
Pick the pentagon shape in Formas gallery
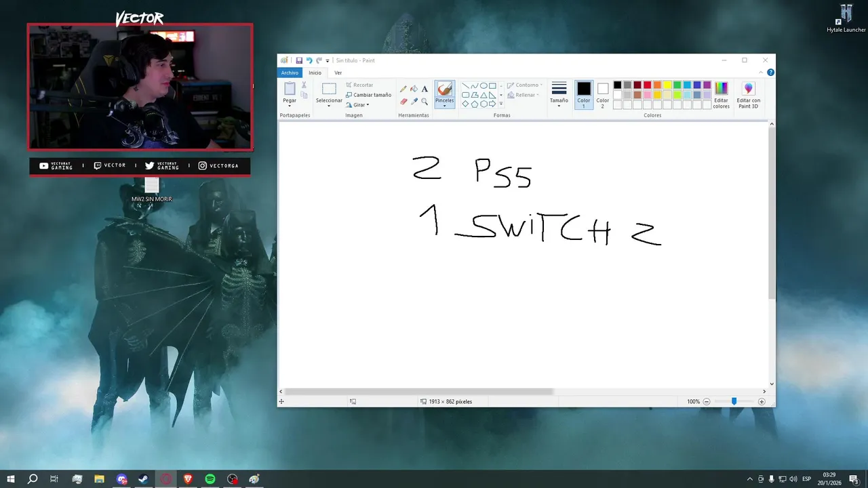tap(475, 104)
